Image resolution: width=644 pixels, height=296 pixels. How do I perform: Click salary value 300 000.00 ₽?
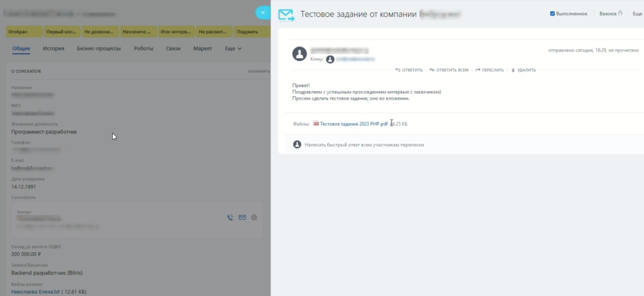pyautogui.click(x=26, y=254)
